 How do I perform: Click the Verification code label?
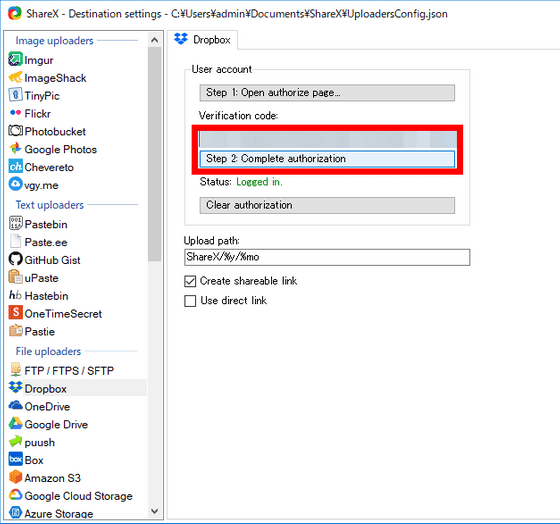239,116
